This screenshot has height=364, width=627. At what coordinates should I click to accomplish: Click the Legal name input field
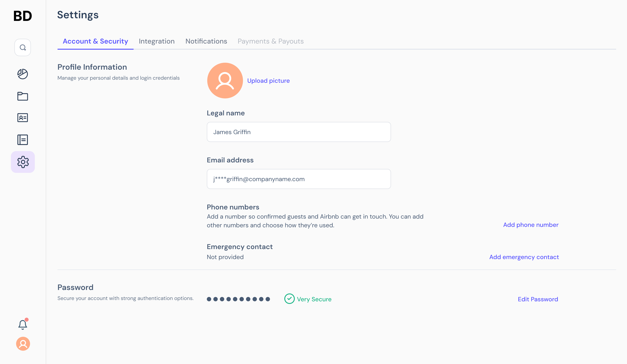(x=298, y=132)
